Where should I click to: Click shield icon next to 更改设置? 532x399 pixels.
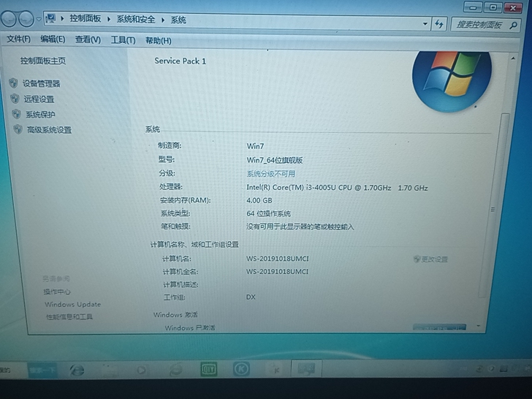pos(417,259)
